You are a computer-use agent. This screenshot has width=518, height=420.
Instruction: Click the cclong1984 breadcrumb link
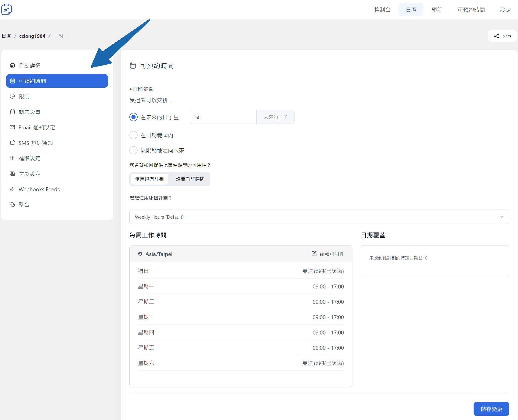point(32,36)
